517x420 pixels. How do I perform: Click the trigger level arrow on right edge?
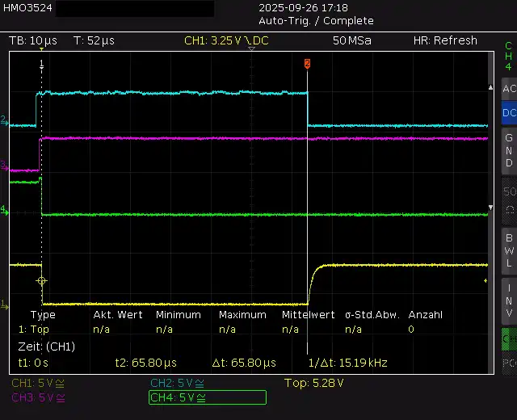click(x=485, y=281)
